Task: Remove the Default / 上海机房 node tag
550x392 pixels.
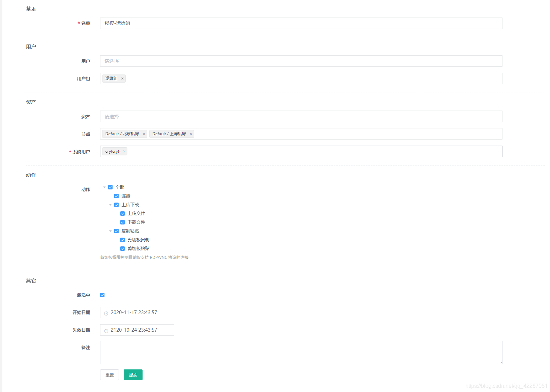Action: (x=191, y=134)
